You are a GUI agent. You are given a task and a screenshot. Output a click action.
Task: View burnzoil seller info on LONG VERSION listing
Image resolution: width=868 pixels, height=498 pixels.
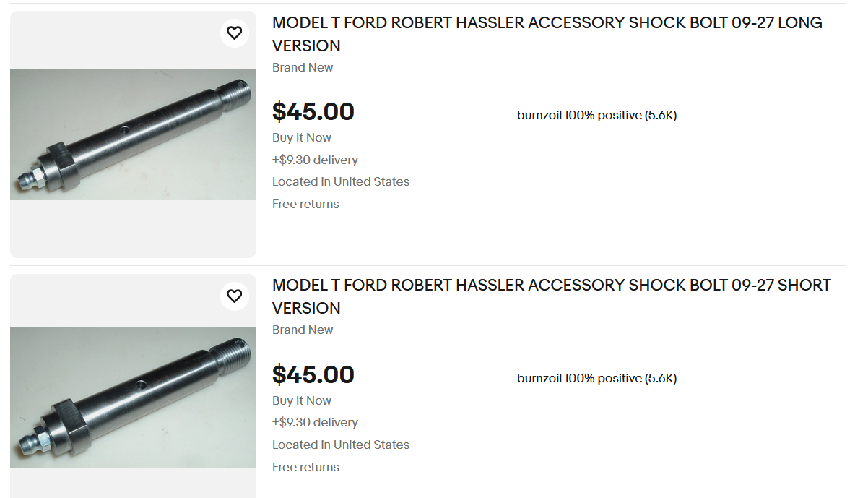click(x=596, y=115)
